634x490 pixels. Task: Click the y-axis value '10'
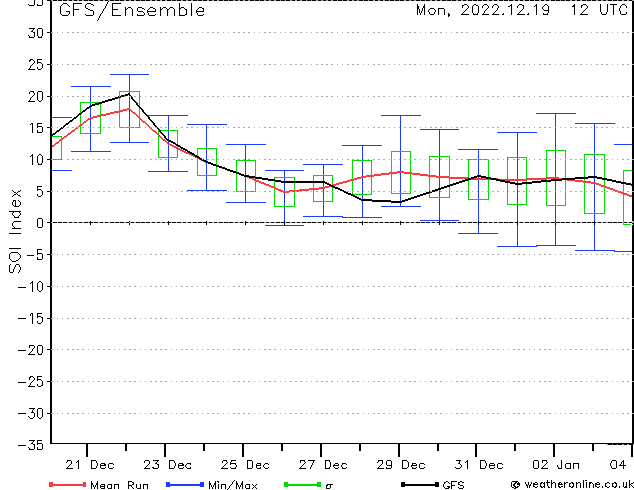[x=35, y=160]
